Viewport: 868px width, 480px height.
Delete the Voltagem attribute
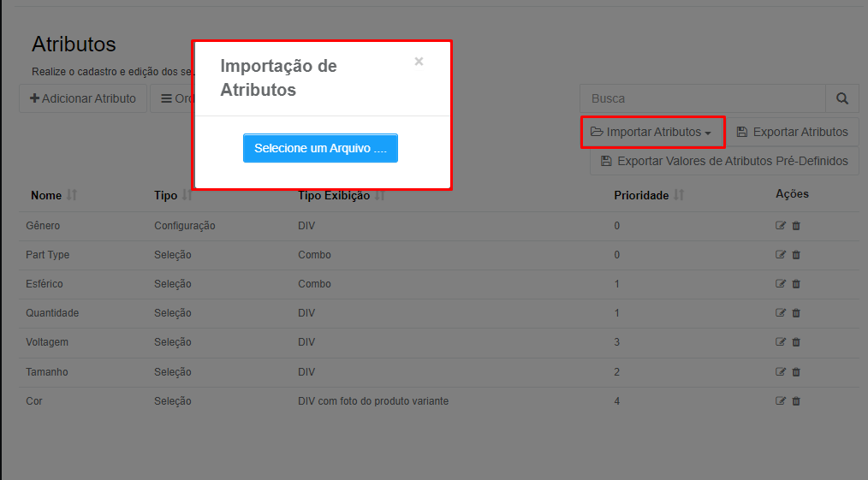pos(796,341)
